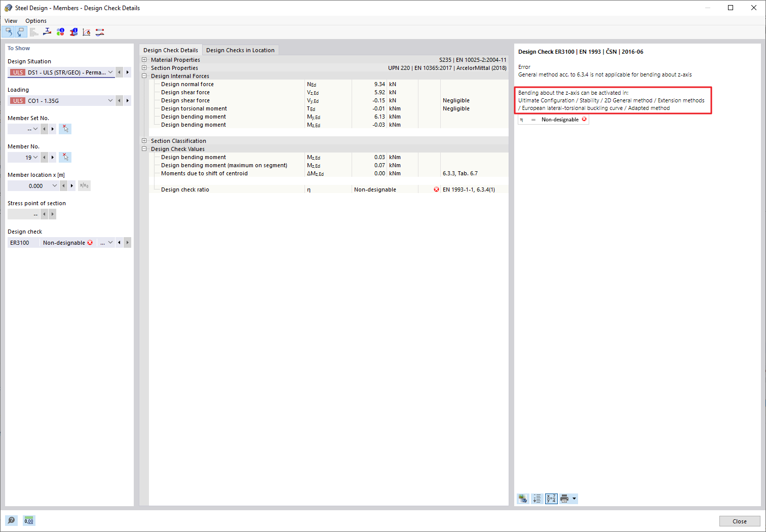This screenshot has width=766, height=532.
Task: Open the magnifier search icon in status bar
Action: click(11, 520)
